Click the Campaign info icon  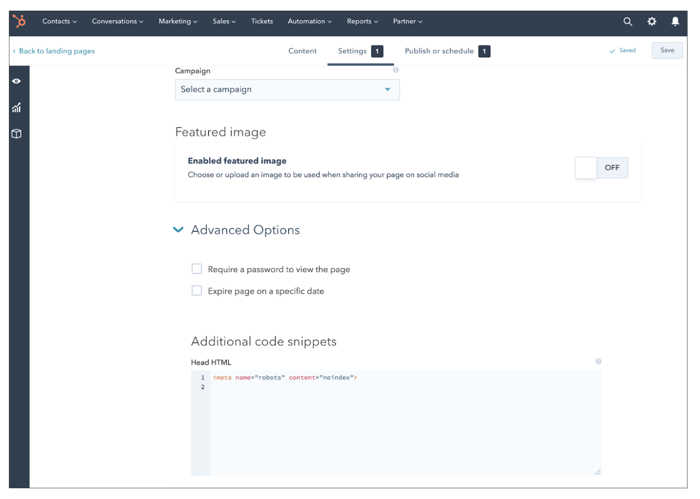click(396, 70)
